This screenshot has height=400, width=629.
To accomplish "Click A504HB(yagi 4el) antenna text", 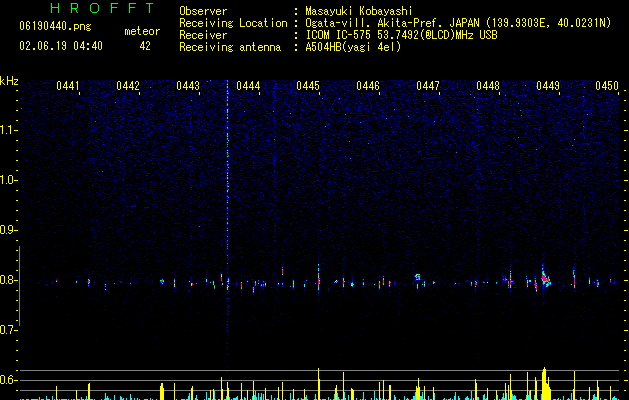I will (353, 47).
